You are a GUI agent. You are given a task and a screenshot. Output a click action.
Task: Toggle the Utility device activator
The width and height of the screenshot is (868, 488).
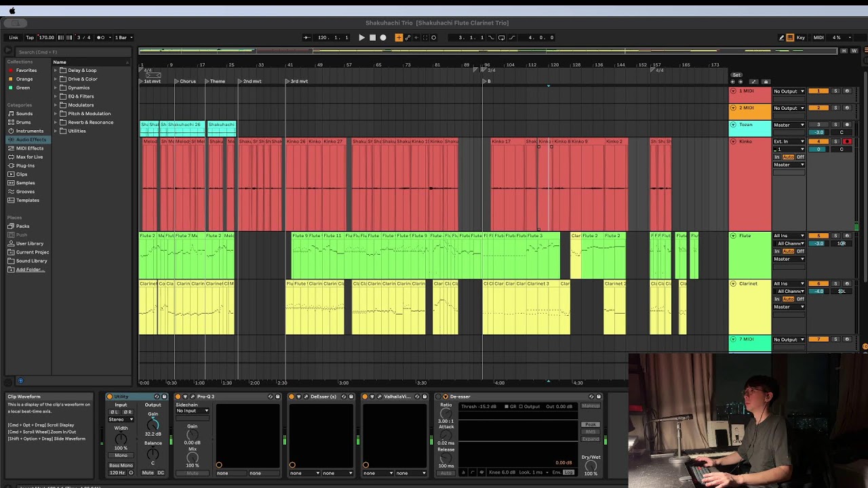(110, 396)
